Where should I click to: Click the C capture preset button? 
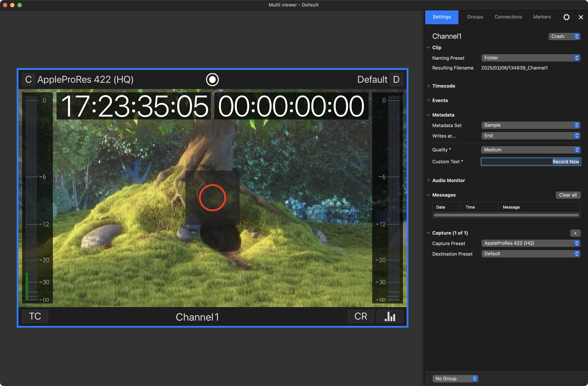pos(28,80)
